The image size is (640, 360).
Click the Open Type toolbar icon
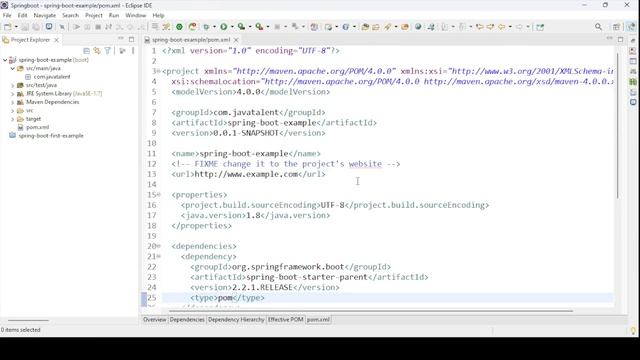[365, 27]
